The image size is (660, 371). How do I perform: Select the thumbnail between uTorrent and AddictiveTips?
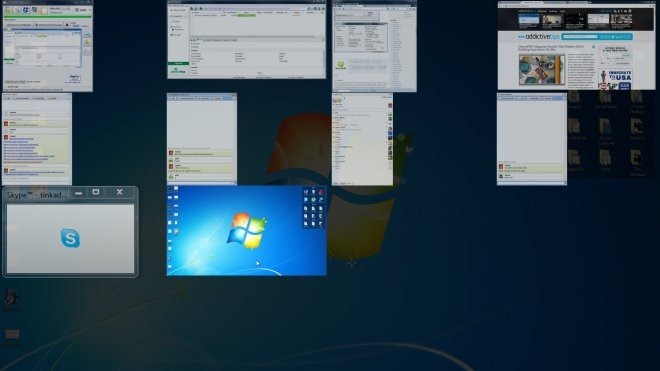click(x=374, y=46)
